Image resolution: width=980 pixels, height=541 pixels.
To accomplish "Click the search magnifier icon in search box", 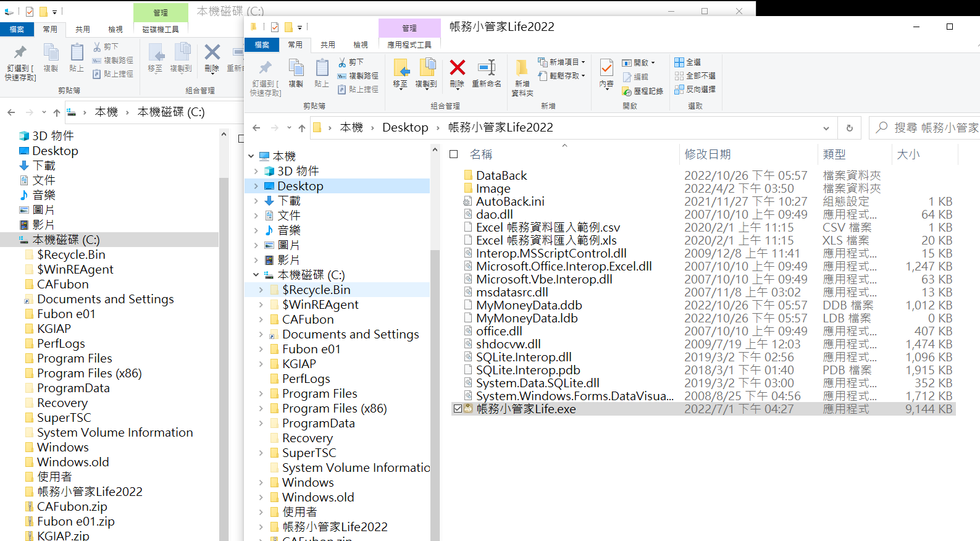I will tap(882, 127).
